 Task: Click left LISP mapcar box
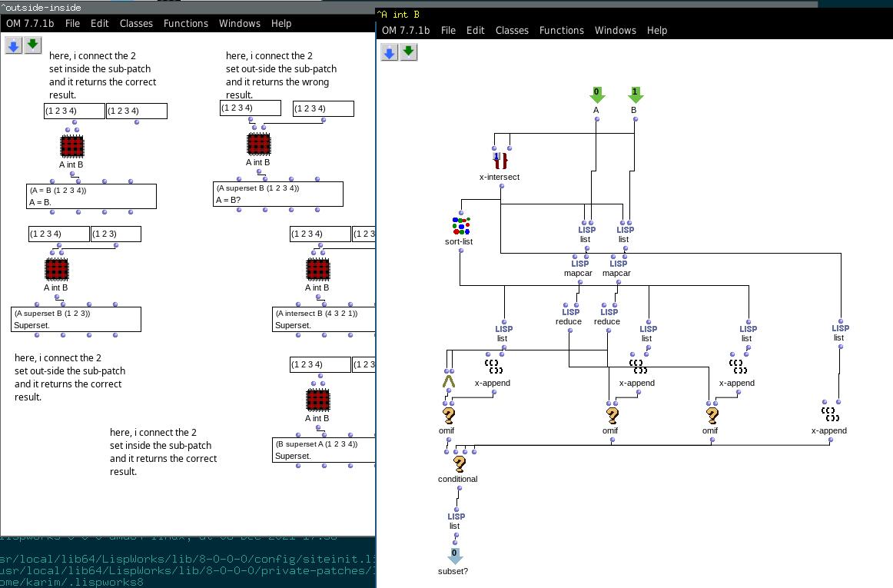[579, 264]
